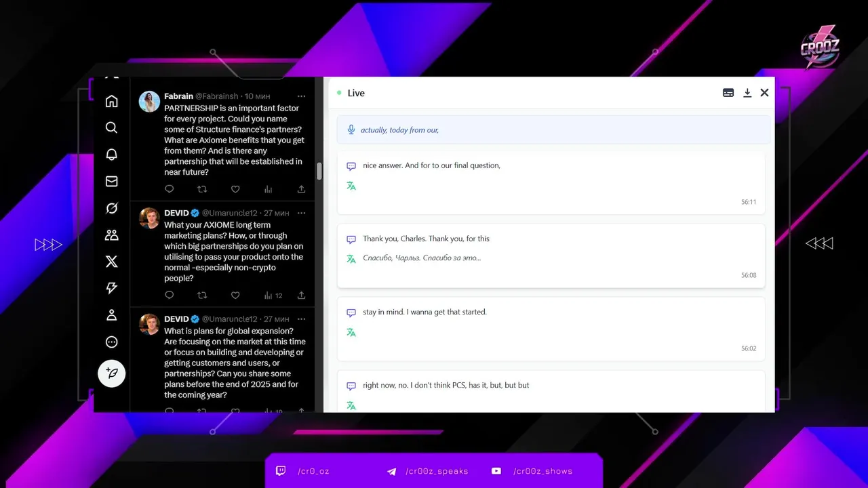Image resolution: width=868 pixels, height=488 pixels.
Task: Reply to DEVID's marketing plans tweet
Action: [x=170, y=296]
